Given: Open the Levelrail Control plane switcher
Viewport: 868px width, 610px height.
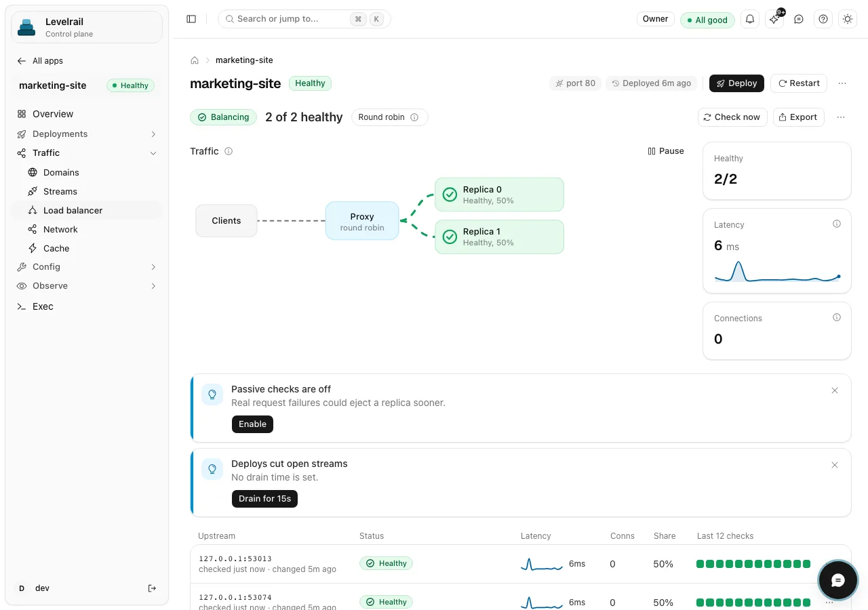Looking at the screenshot, I should [x=87, y=27].
